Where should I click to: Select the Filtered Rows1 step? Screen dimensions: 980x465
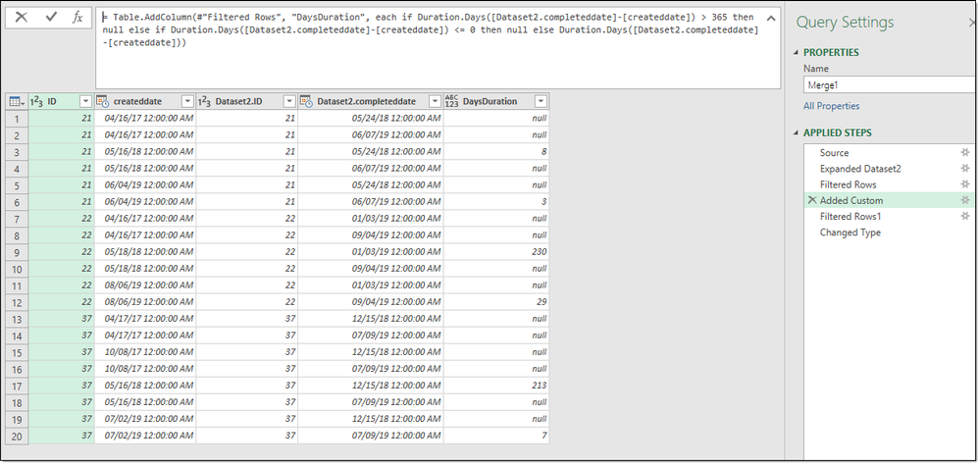point(851,216)
